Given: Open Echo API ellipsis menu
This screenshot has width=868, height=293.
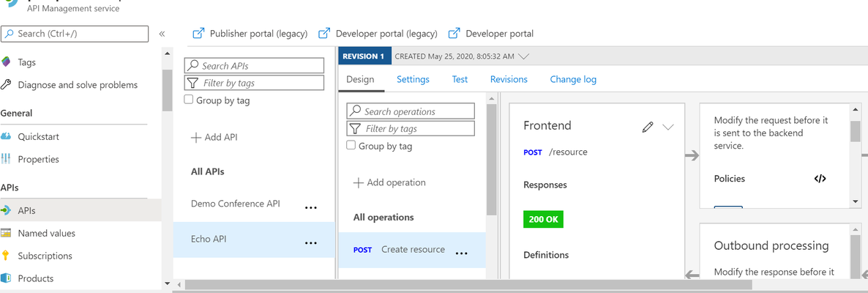Looking at the screenshot, I should pos(311,242).
